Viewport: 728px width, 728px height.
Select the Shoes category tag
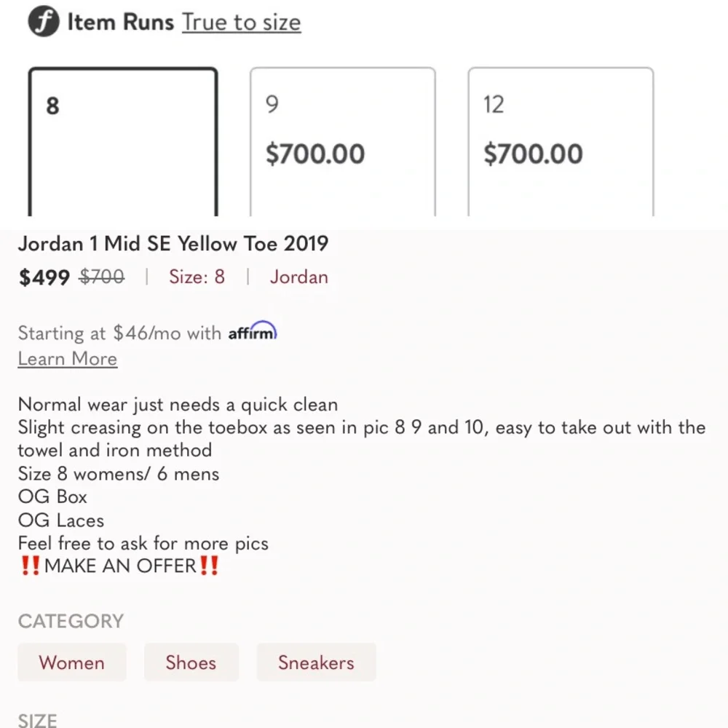(x=191, y=662)
